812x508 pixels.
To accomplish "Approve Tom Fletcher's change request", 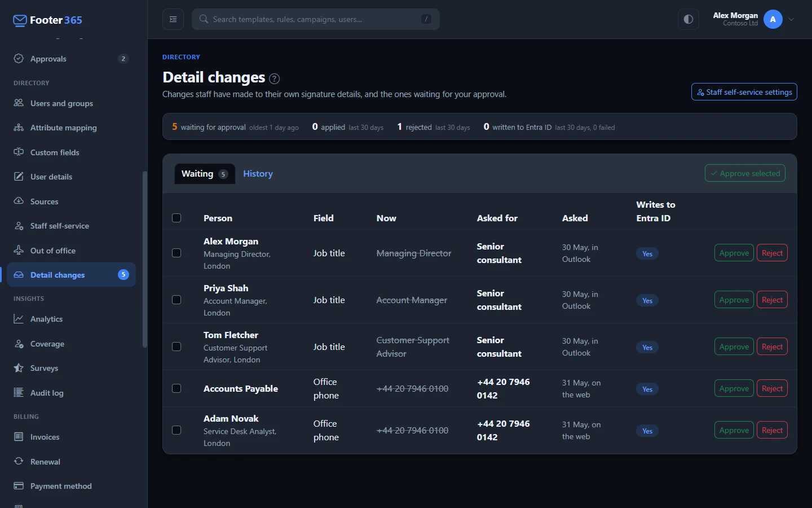I will tap(734, 347).
